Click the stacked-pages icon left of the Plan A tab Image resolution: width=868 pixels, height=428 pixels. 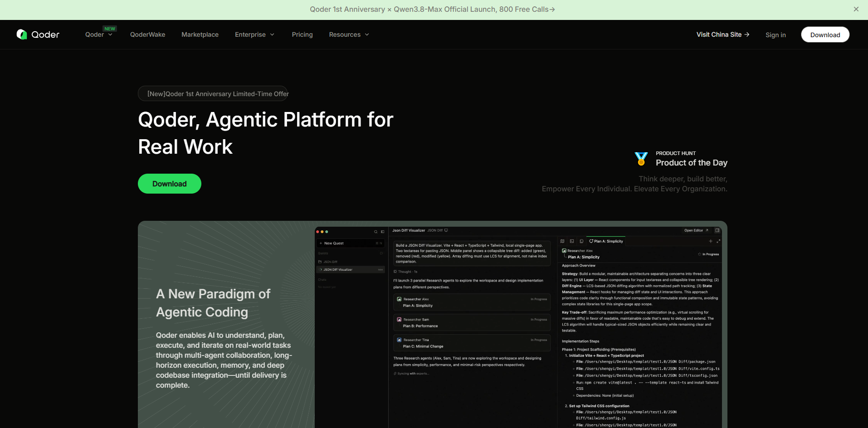pyautogui.click(x=581, y=241)
